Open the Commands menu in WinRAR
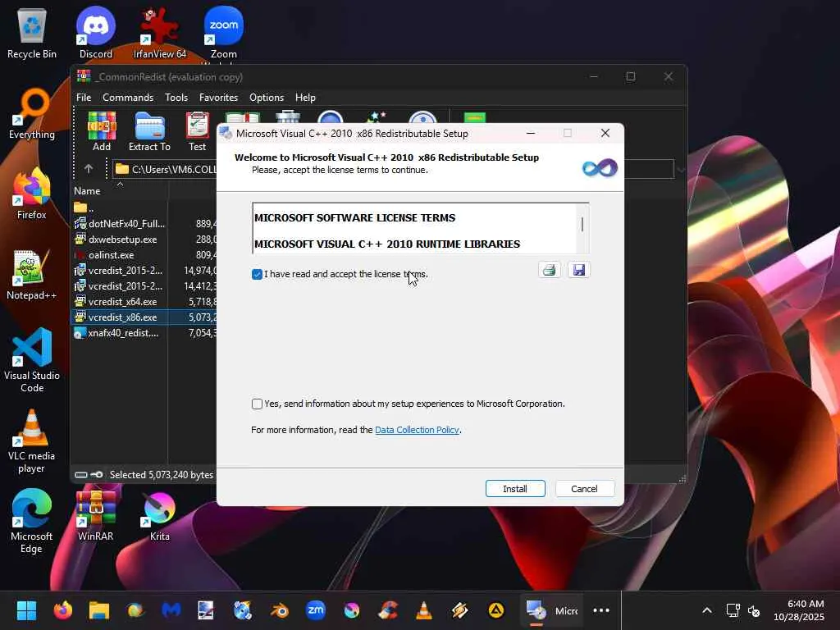840x630 pixels. [x=128, y=98]
